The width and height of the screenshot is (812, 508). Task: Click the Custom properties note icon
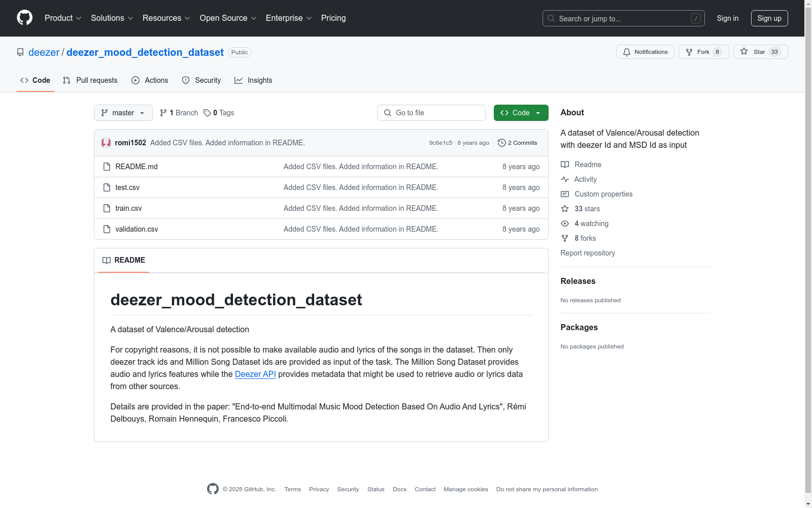pyautogui.click(x=565, y=194)
